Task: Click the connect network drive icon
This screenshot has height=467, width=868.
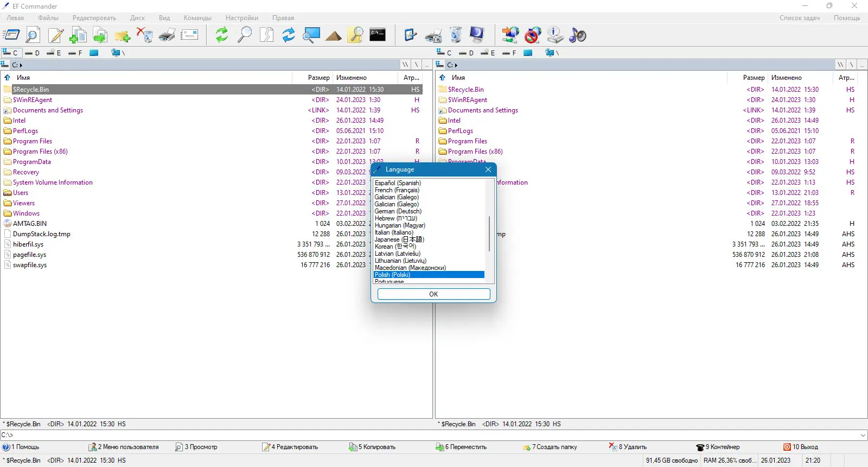Action: click(510, 35)
